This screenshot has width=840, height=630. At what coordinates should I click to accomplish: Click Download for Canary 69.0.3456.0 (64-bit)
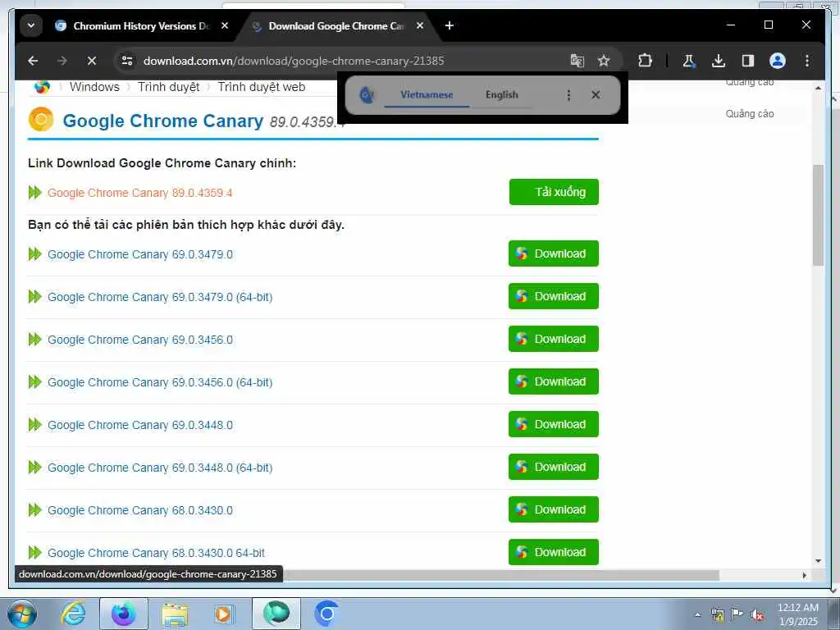pos(554,381)
